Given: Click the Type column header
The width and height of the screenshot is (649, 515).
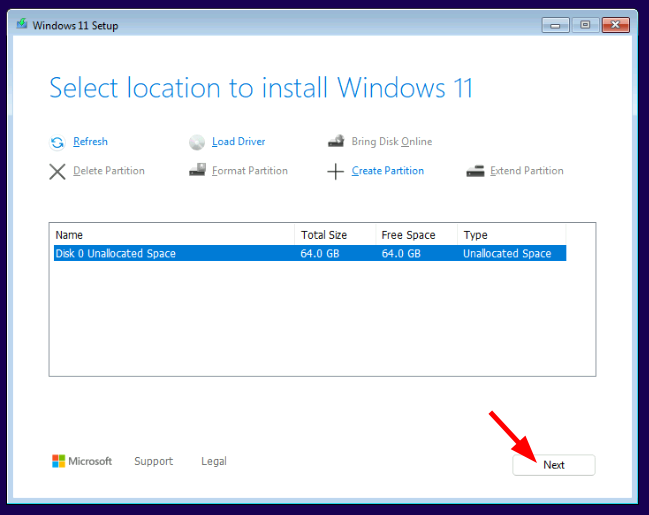Looking at the screenshot, I should [x=512, y=235].
